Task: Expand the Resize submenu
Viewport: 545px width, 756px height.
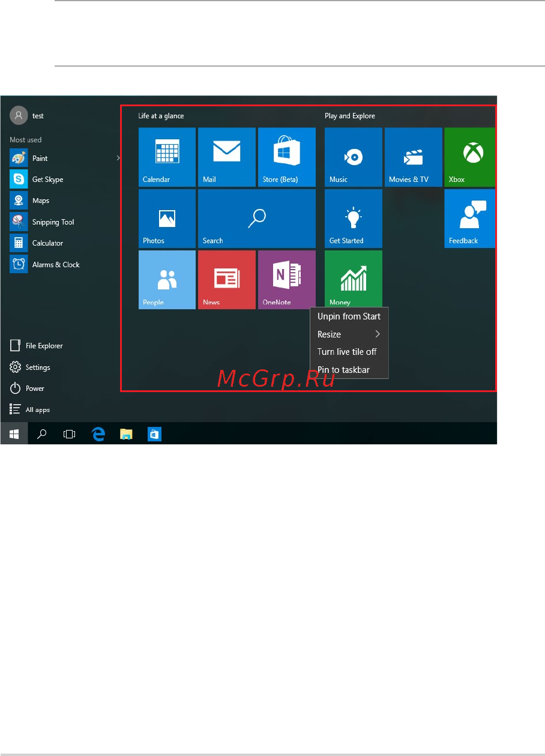Action: 349,334
